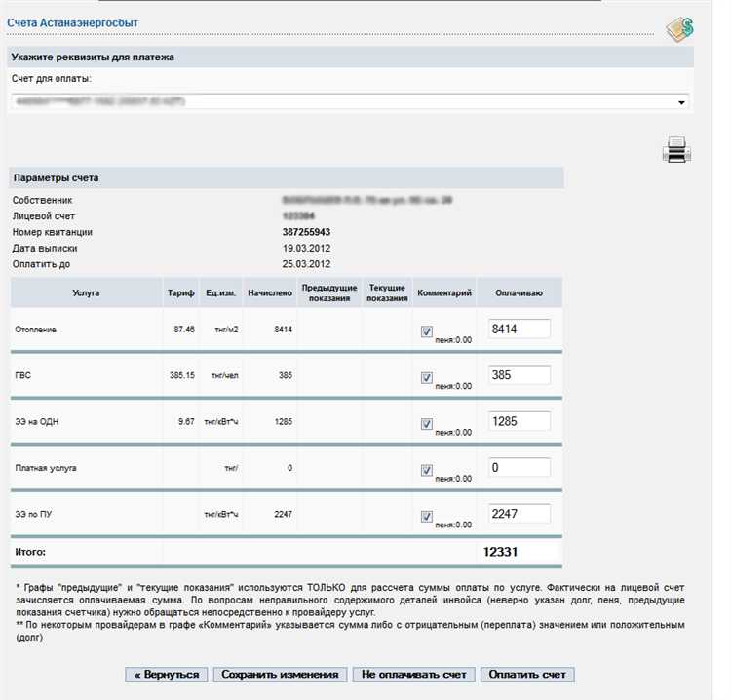Click the « Вернуться button

pyautogui.click(x=167, y=675)
